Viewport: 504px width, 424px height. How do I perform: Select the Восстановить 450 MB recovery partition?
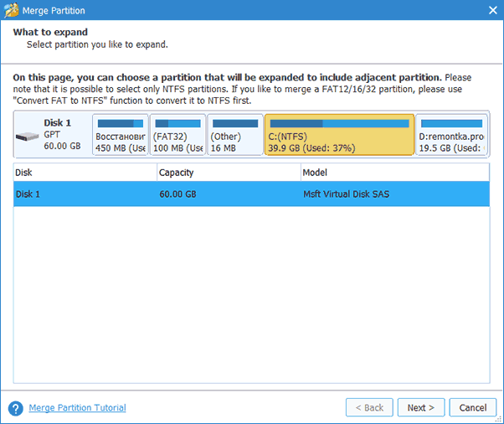(121, 135)
